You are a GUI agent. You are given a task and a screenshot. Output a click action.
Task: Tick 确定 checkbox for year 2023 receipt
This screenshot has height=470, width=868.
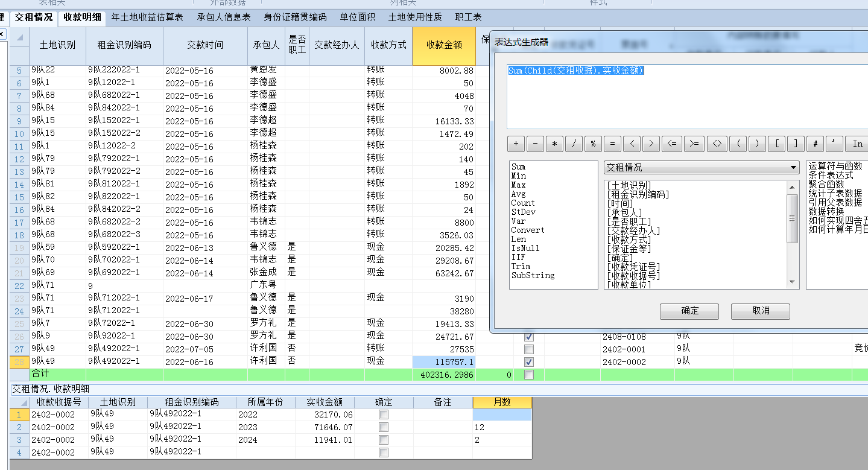click(384, 427)
